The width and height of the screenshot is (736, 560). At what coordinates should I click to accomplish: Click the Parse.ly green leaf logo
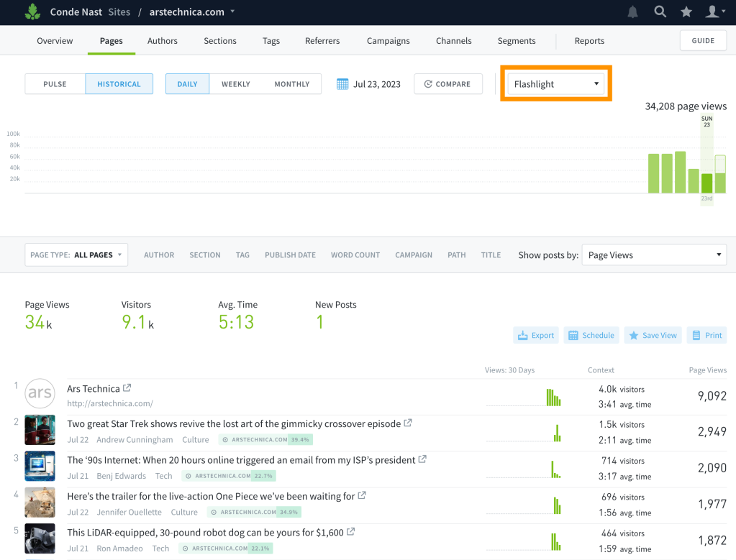coord(32,12)
